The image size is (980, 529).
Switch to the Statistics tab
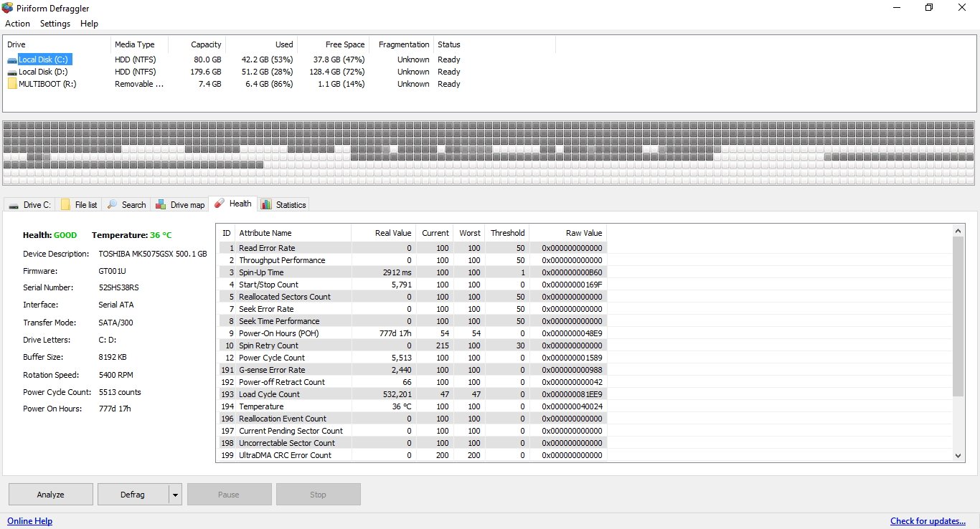click(x=283, y=205)
